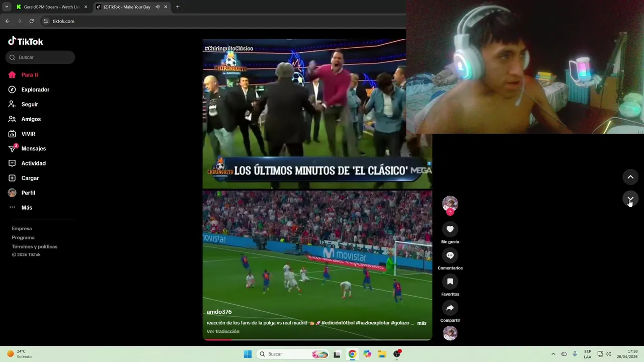Click Cargar to upload a video
Image resolution: width=644 pixels, height=362 pixels.
point(23,178)
